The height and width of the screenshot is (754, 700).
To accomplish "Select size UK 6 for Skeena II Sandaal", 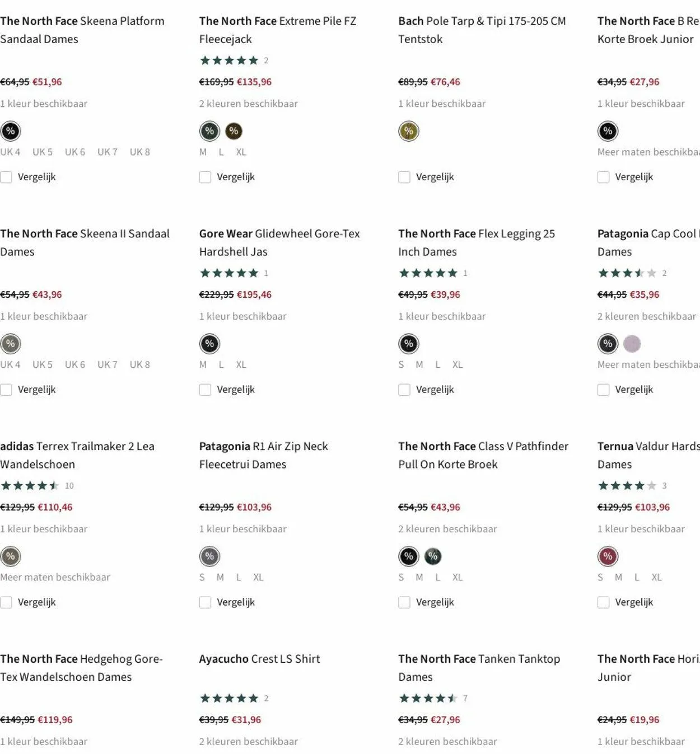I will [x=75, y=364].
